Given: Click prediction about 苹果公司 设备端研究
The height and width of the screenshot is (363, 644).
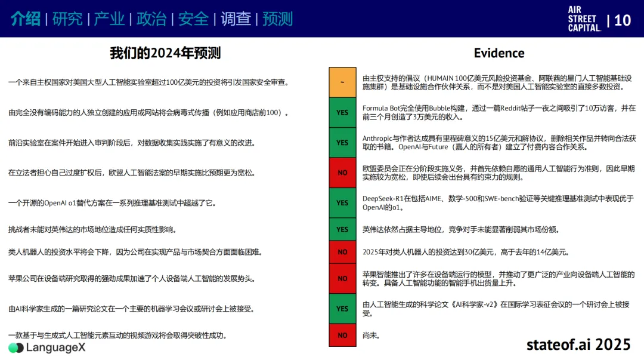Looking at the screenshot, I should click(132, 278).
